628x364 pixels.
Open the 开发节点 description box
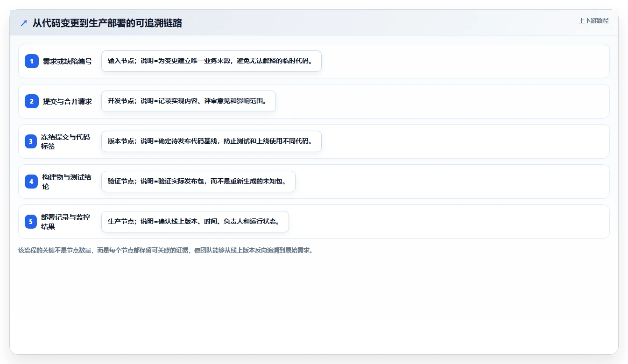click(189, 101)
